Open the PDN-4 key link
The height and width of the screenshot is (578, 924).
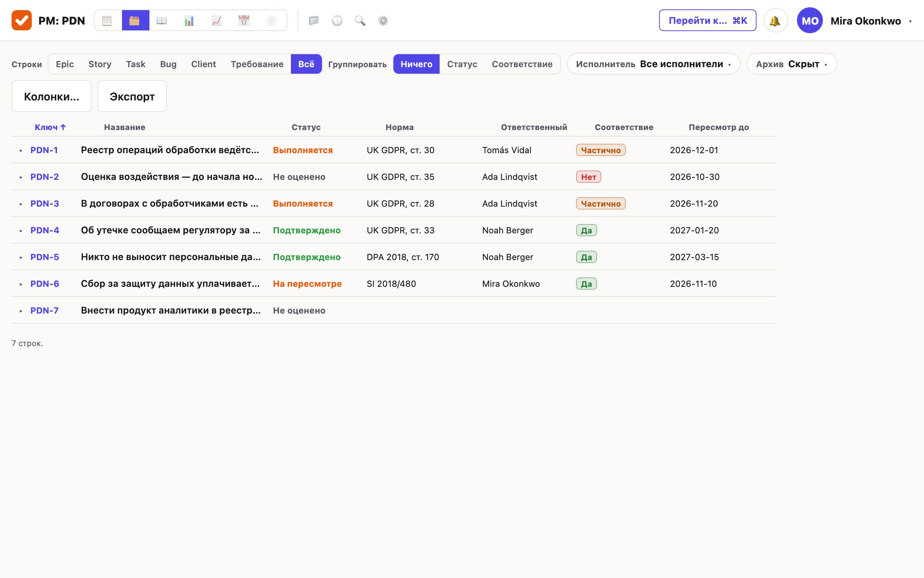click(x=45, y=230)
